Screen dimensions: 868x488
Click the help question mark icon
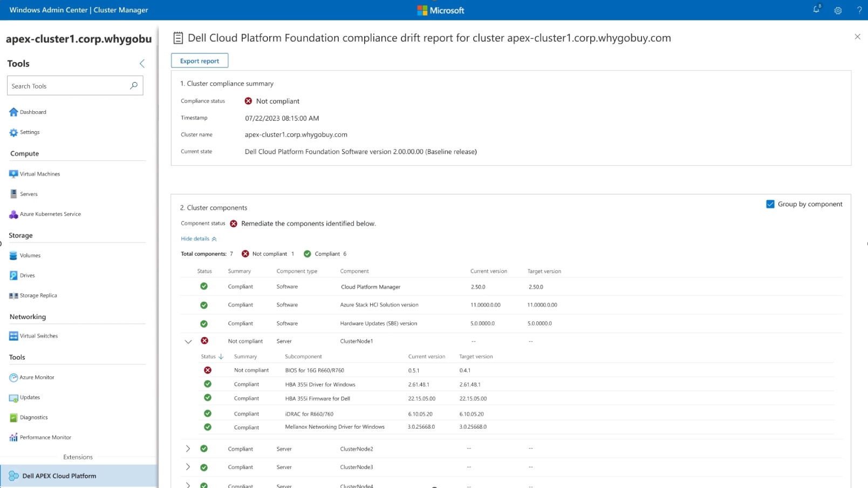859,10
